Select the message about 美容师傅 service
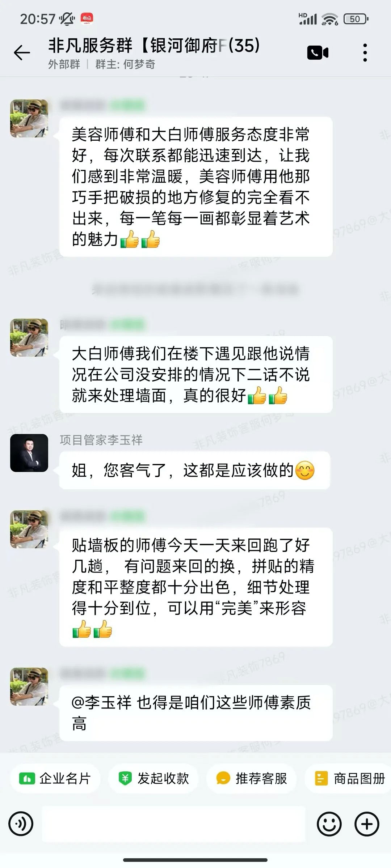The height and width of the screenshot is (868, 391). [x=196, y=187]
